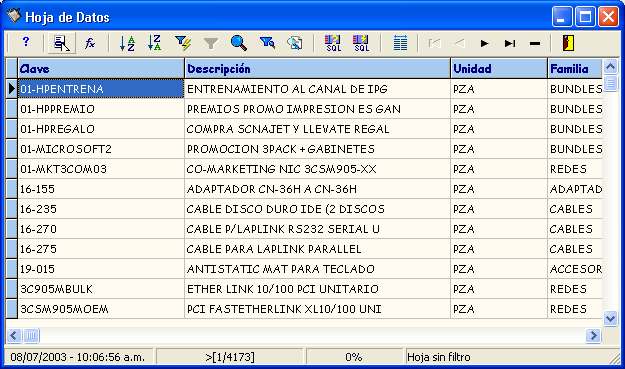This screenshot has height=369, width=625.
Task: Click description CABLE PARA LAPLINK PARALLEL
Action: (318, 249)
